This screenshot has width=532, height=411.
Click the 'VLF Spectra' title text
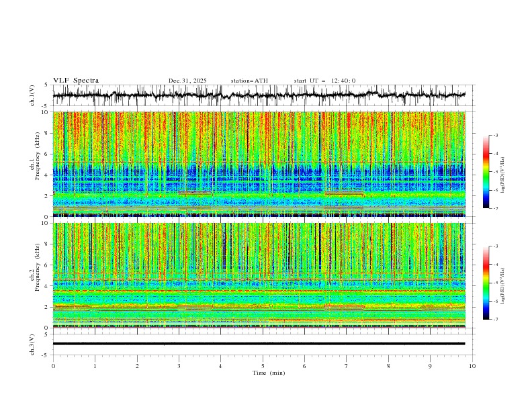[76, 81]
